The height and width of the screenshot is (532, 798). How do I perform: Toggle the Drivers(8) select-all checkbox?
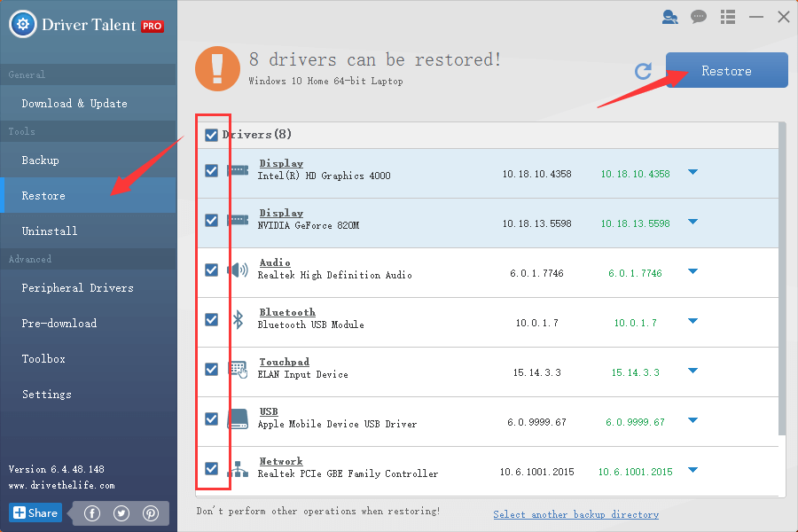point(211,135)
